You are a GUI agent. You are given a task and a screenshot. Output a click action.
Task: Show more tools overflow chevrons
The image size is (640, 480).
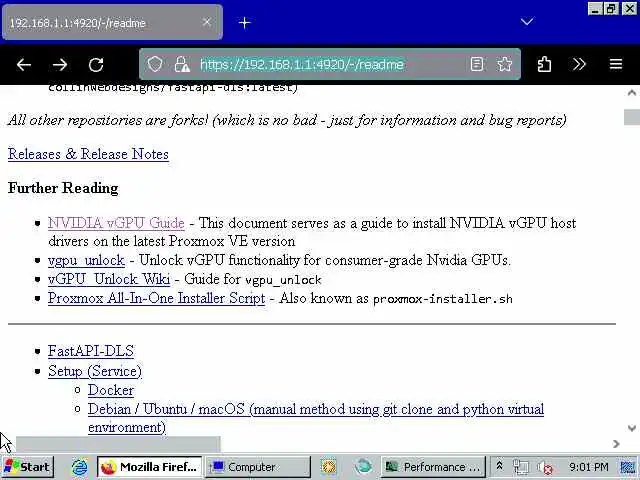(x=579, y=64)
